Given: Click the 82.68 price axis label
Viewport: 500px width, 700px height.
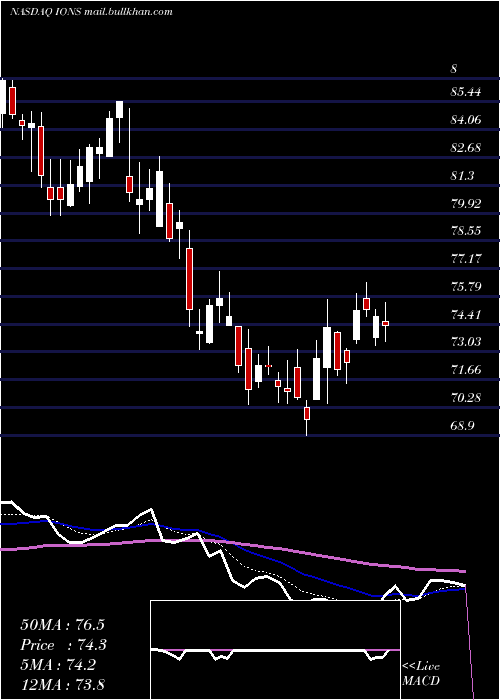Looking at the screenshot, I should pyautogui.click(x=466, y=148).
